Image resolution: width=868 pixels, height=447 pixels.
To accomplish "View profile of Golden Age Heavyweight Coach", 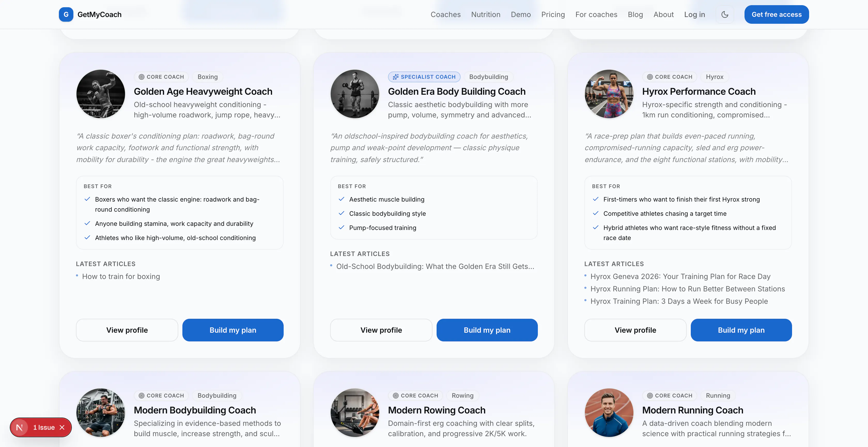I will [x=127, y=330].
